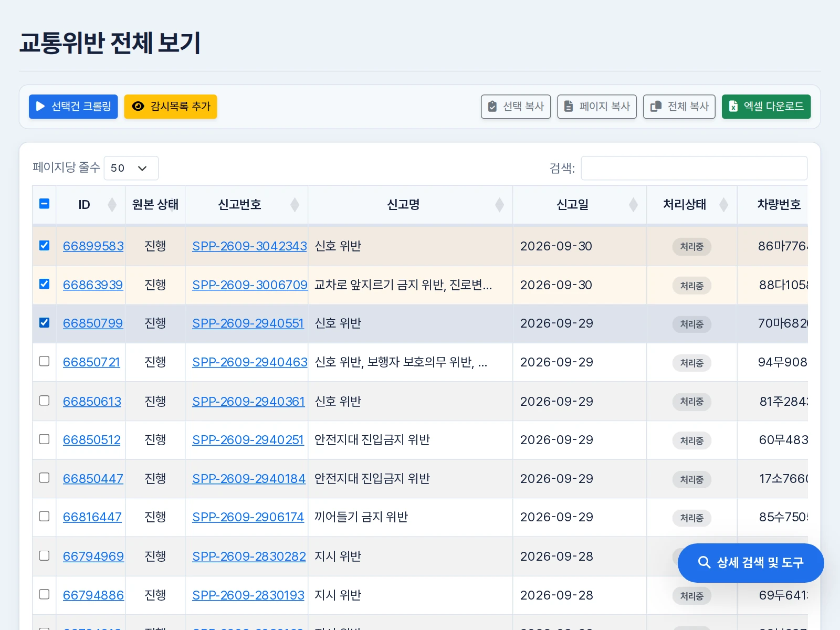Viewport: 840px width, 630px height.
Task: Sort by ID column sort arrows
Action: (x=112, y=205)
